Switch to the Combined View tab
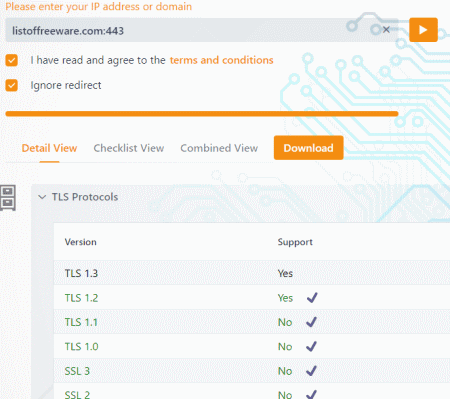450x399 pixels. tap(219, 148)
